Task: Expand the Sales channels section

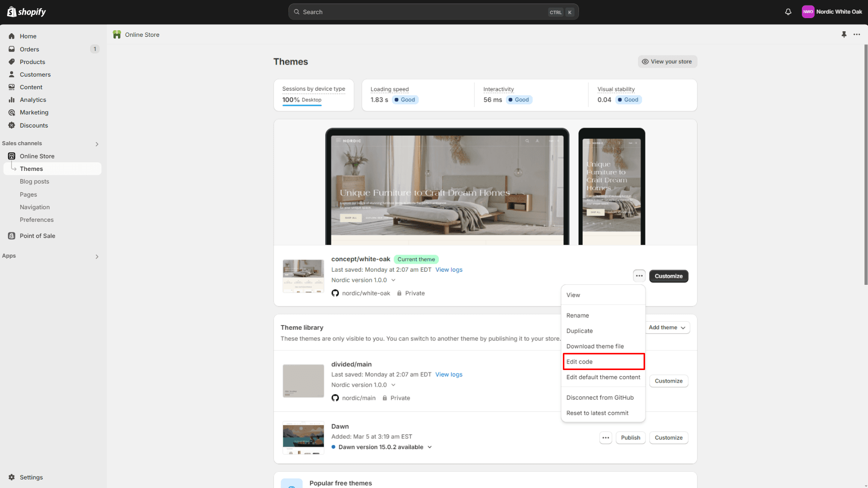Action: (x=97, y=144)
